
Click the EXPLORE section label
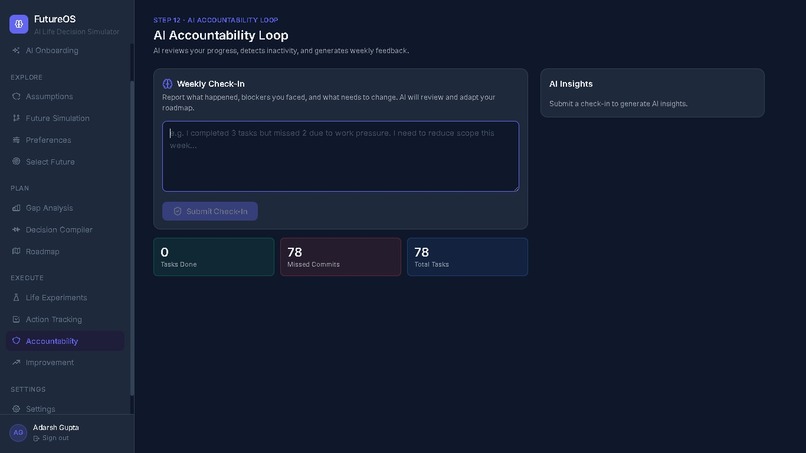point(26,77)
